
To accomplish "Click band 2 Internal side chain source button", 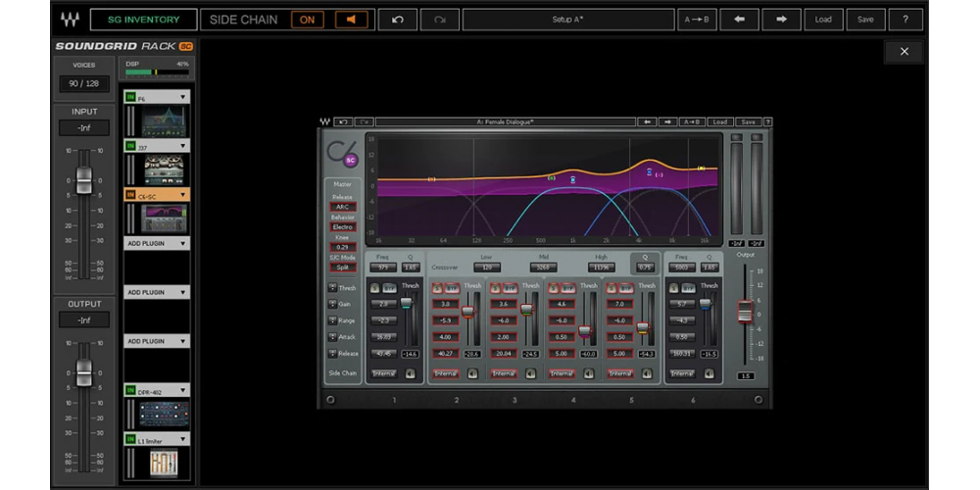I will click(446, 373).
